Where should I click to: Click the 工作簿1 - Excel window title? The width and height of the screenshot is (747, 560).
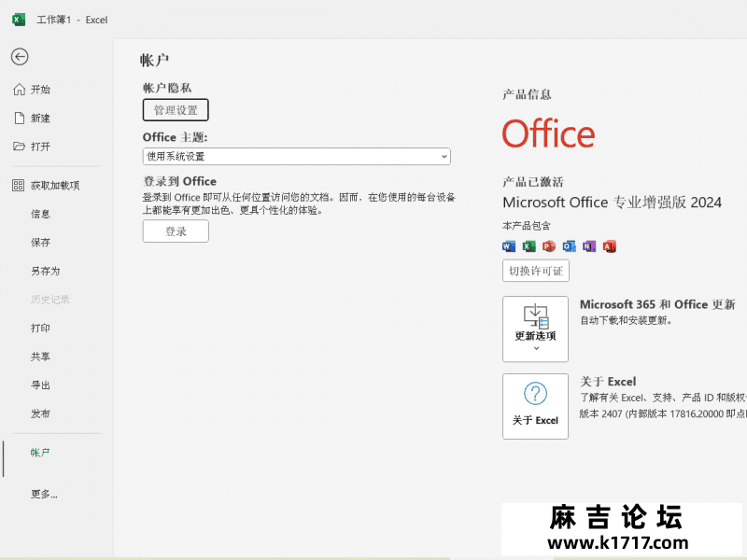(73, 20)
